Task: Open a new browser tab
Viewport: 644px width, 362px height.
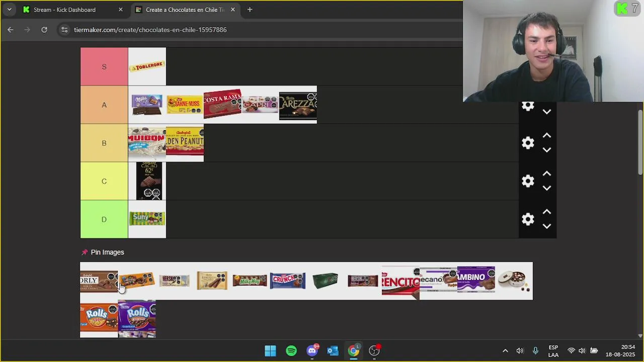Action: click(x=250, y=10)
